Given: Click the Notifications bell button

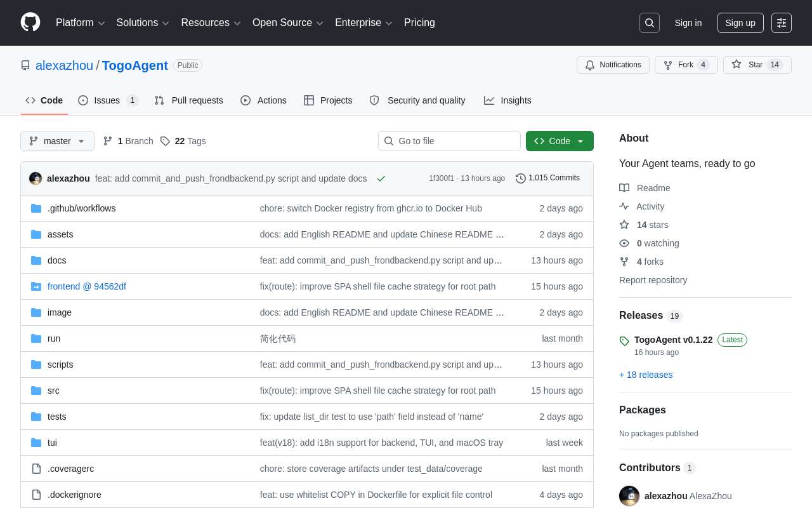Looking at the screenshot, I should pyautogui.click(x=613, y=65).
